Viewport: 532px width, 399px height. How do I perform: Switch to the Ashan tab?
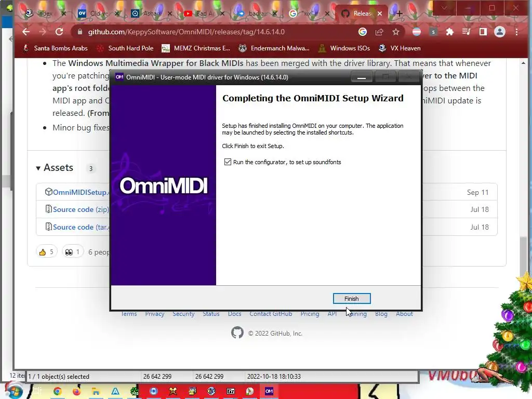tap(151, 14)
